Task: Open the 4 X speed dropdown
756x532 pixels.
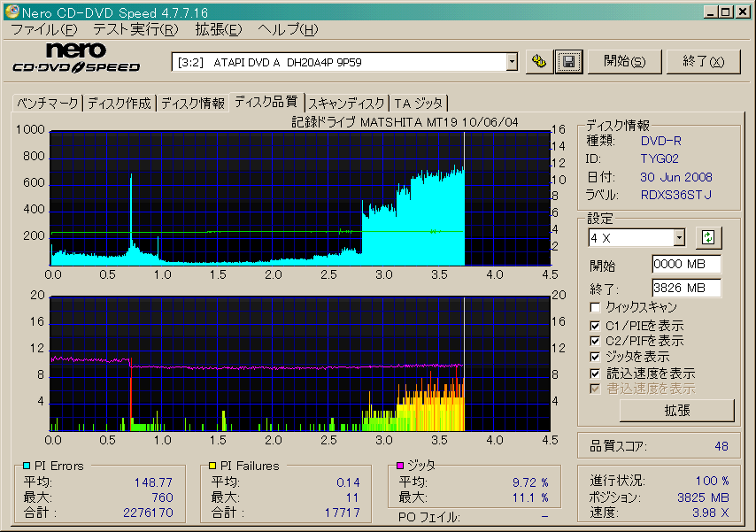Action: click(679, 238)
